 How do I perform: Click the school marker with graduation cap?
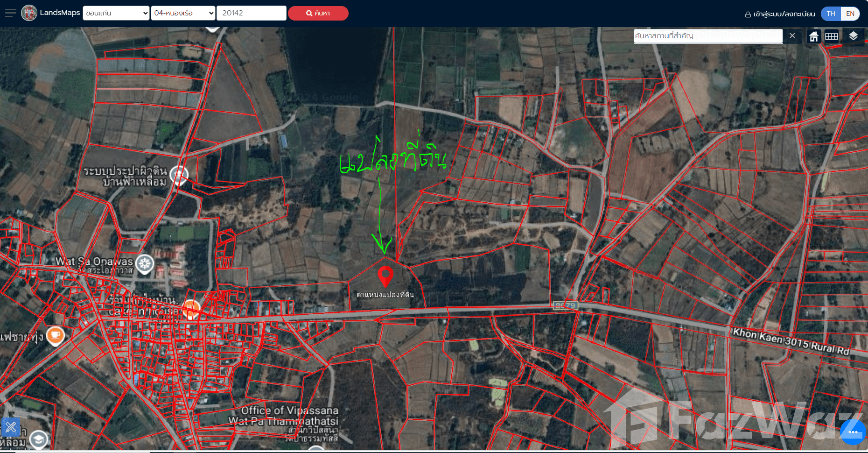(x=38, y=439)
